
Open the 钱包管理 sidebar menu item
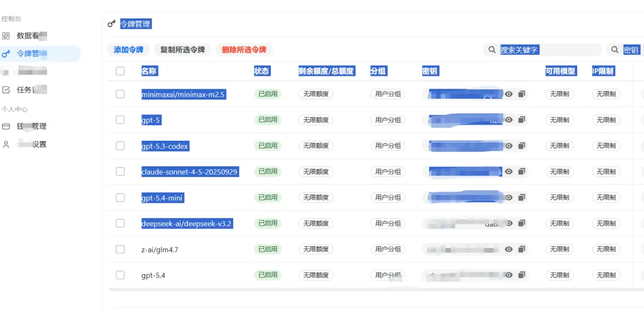pyautogui.click(x=40, y=126)
